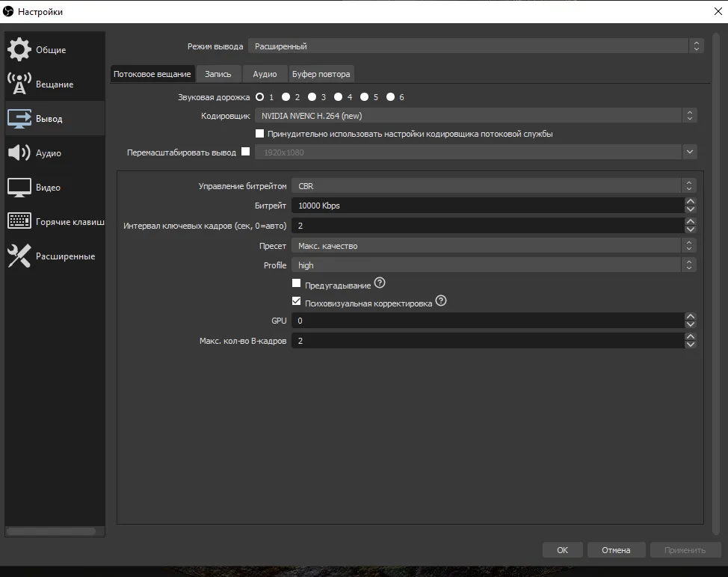The width and height of the screenshot is (728, 577).
Task: Open Горячие клавиши settings section
Action: [x=55, y=222]
